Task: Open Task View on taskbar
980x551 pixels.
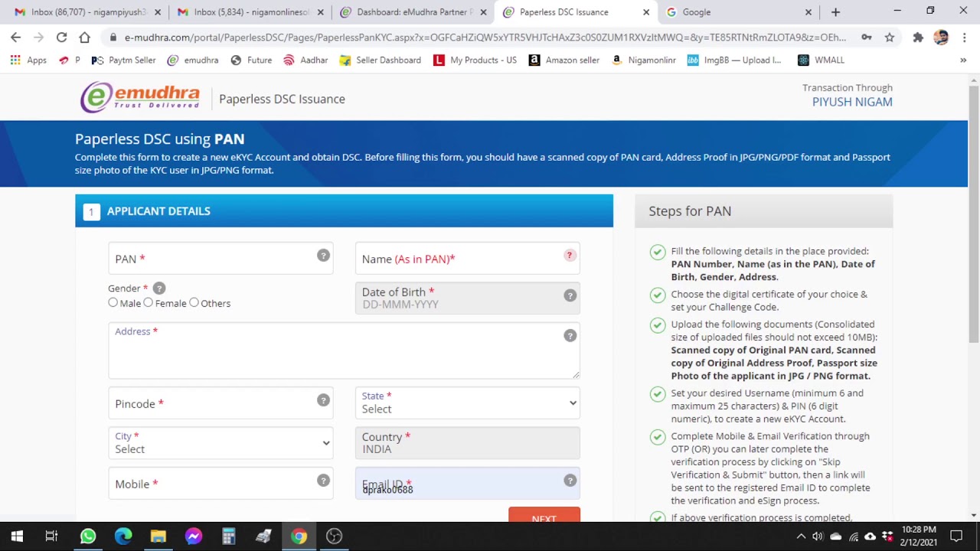Action: (x=52, y=536)
